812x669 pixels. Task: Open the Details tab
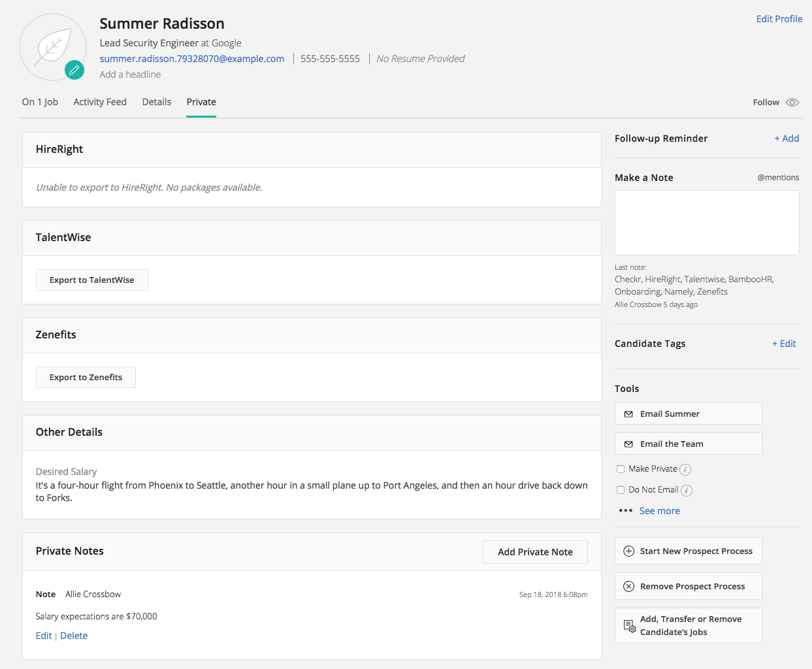point(157,102)
